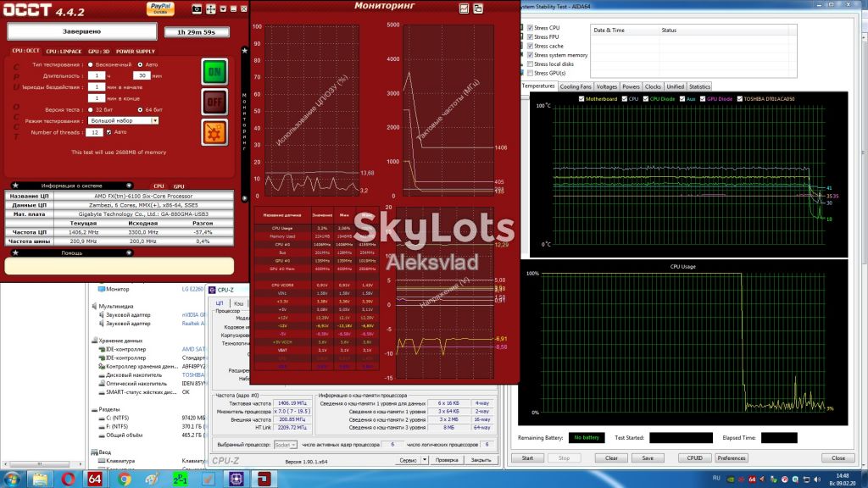Select the 32 бит test version

[90, 109]
